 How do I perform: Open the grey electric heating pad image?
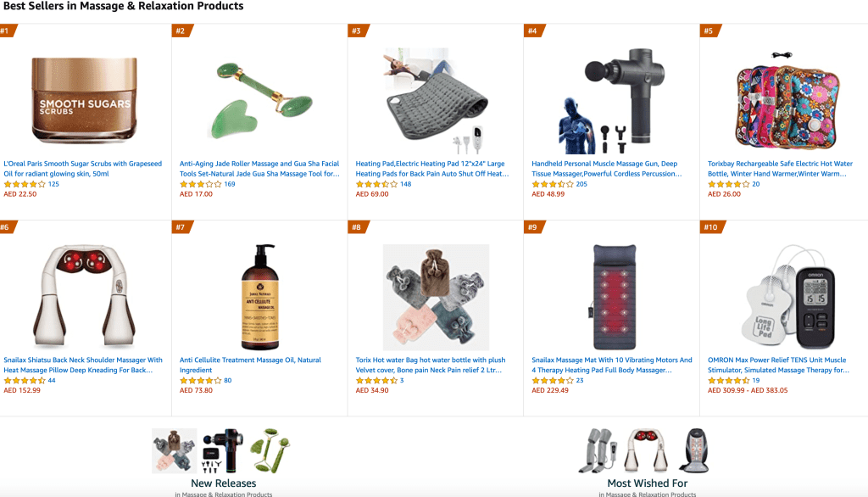pyautogui.click(x=437, y=101)
